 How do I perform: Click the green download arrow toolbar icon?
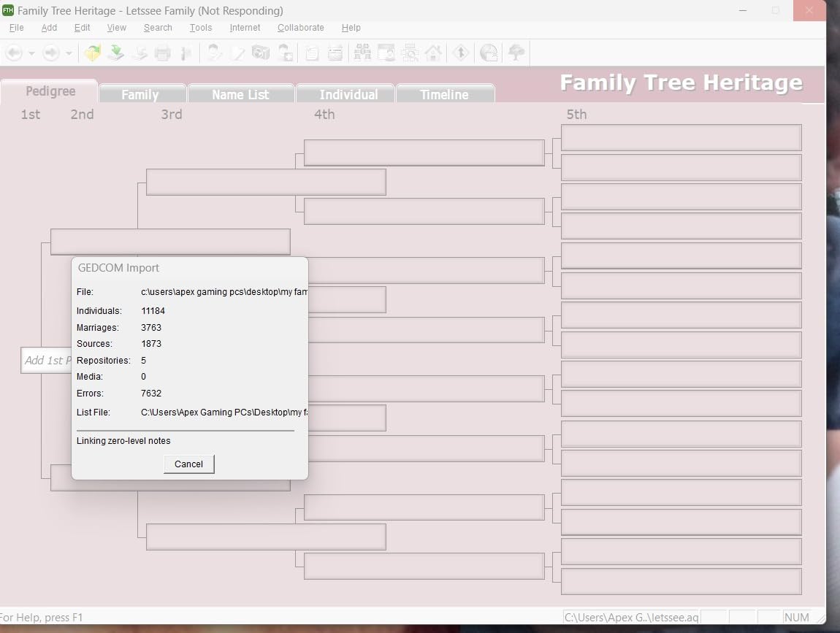tap(115, 53)
